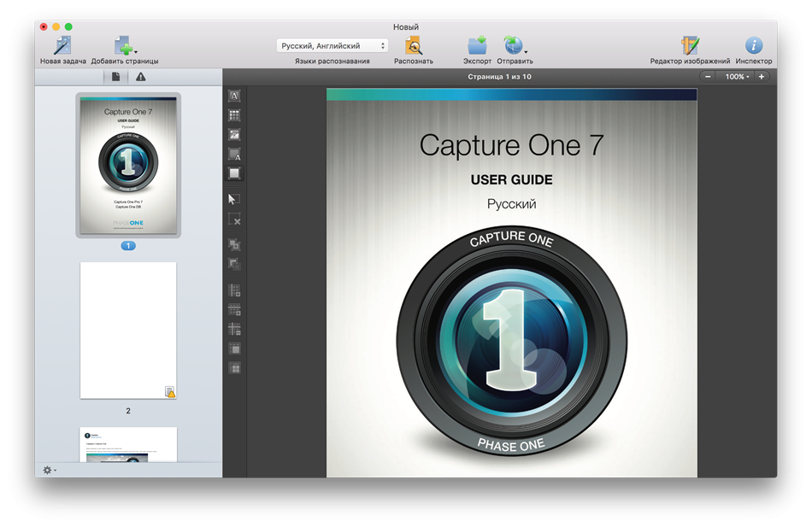Click the Страница 1 из 10 page indicator

(x=499, y=77)
